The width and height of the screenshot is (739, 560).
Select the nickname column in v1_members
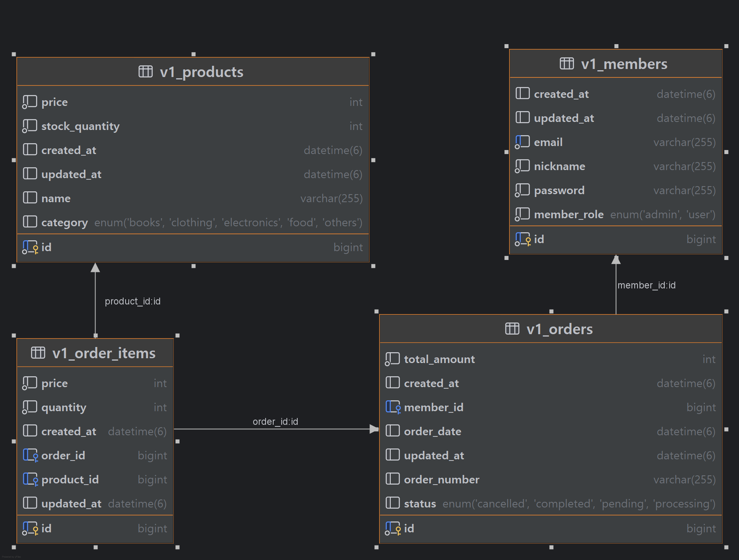(x=616, y=166)
